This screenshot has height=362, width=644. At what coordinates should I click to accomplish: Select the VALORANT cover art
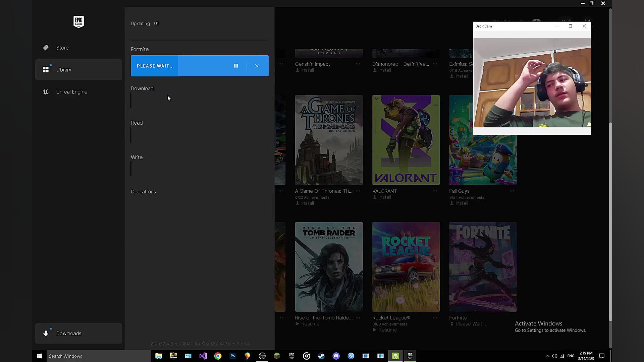point(406,140)
